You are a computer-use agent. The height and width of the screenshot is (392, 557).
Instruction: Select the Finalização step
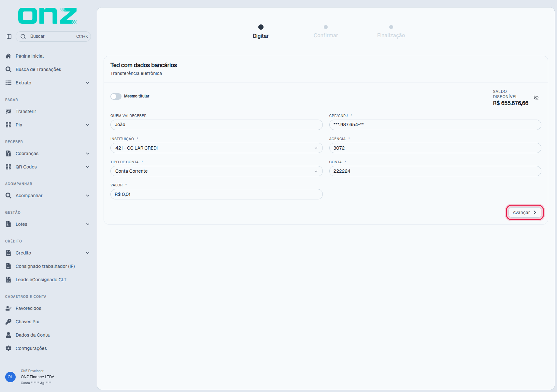(x=391, y=32)
